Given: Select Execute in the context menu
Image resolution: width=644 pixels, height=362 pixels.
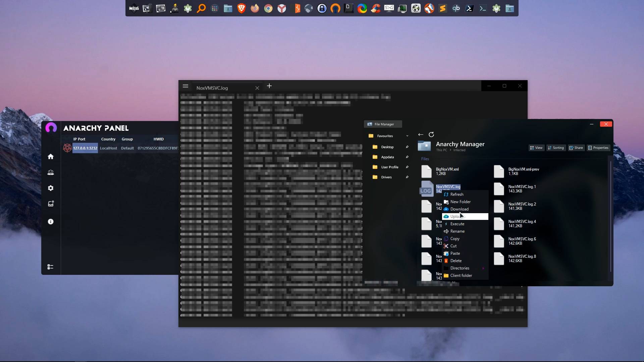Looking at the screenshot, I should click(457, 224).
